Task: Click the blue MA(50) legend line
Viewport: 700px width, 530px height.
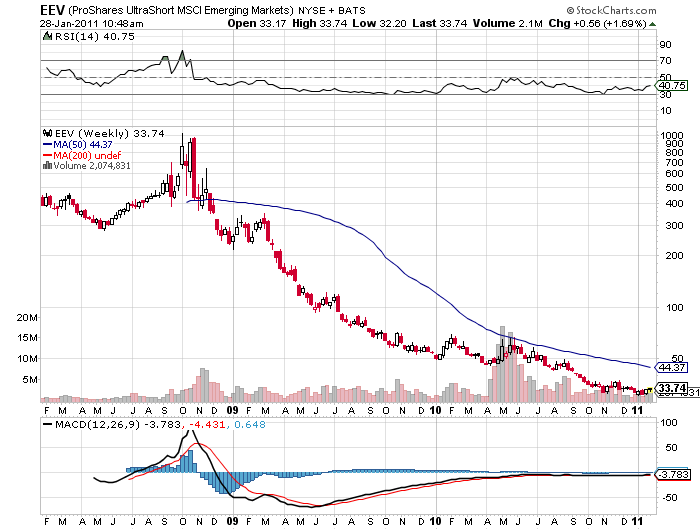Action: (47, 144)
